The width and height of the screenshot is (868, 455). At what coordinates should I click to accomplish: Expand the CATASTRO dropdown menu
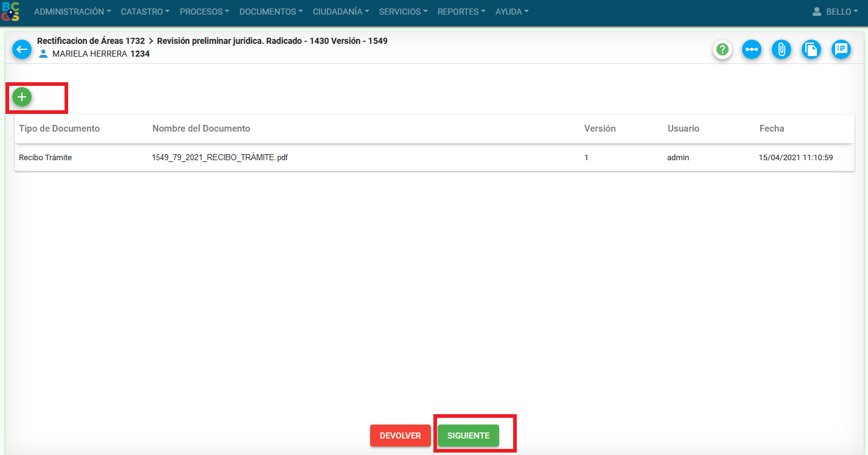[145, 12]
